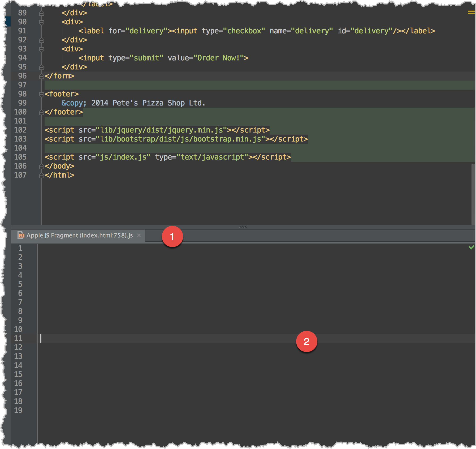Screen dimensions: 476x449
Task: Click the splitter handle between the two editors
Action: 243,227
